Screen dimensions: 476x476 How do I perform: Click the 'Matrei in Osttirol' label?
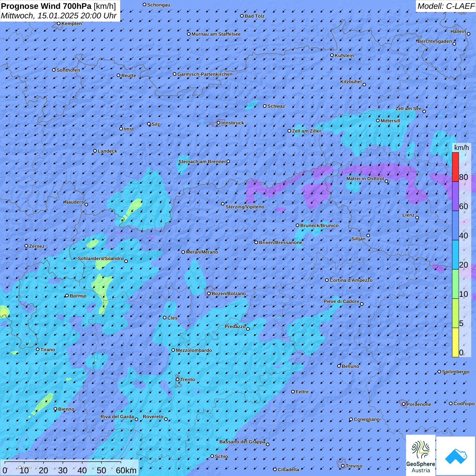pyautogui.click(x=365, y=178)
